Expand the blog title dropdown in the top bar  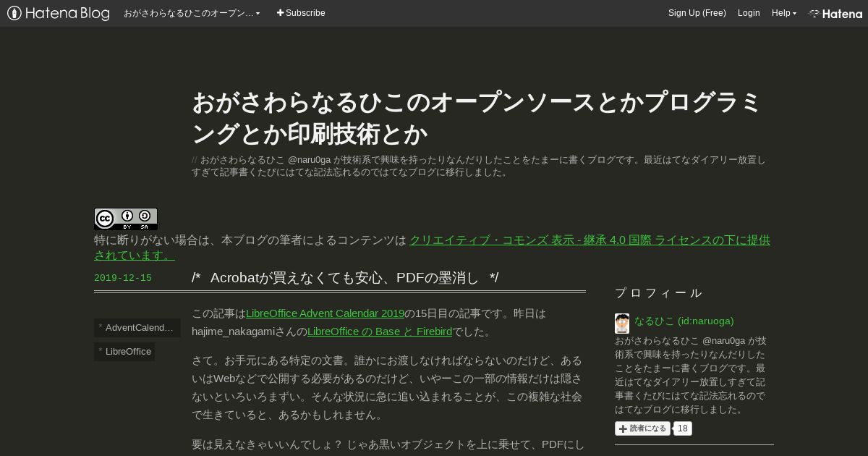pyautogui.click(x=192, y=13)
